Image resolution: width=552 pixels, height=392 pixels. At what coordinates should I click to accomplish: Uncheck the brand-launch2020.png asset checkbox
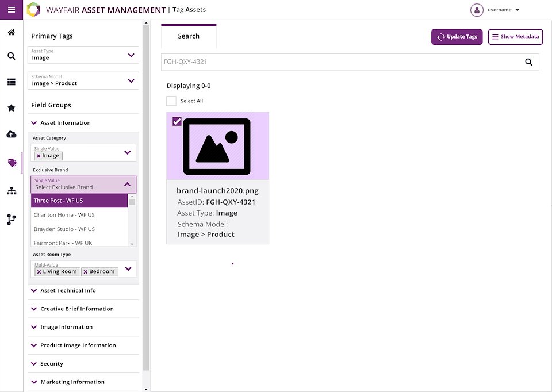tap(177, 121)
